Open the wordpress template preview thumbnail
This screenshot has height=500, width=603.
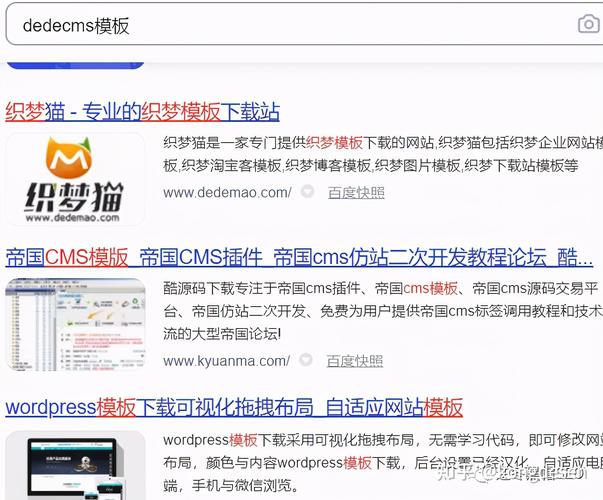point(75,465)
